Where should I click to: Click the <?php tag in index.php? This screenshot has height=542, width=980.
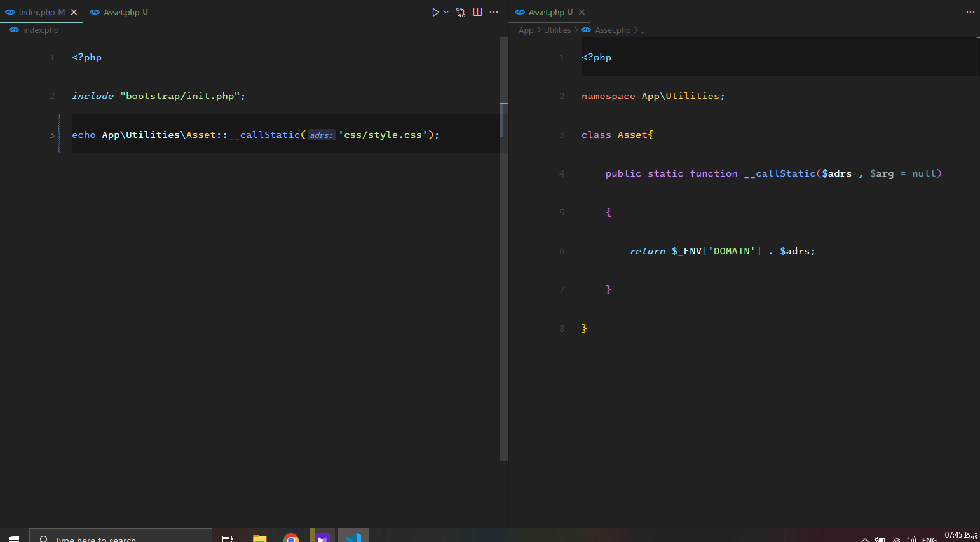coord(86,57)
